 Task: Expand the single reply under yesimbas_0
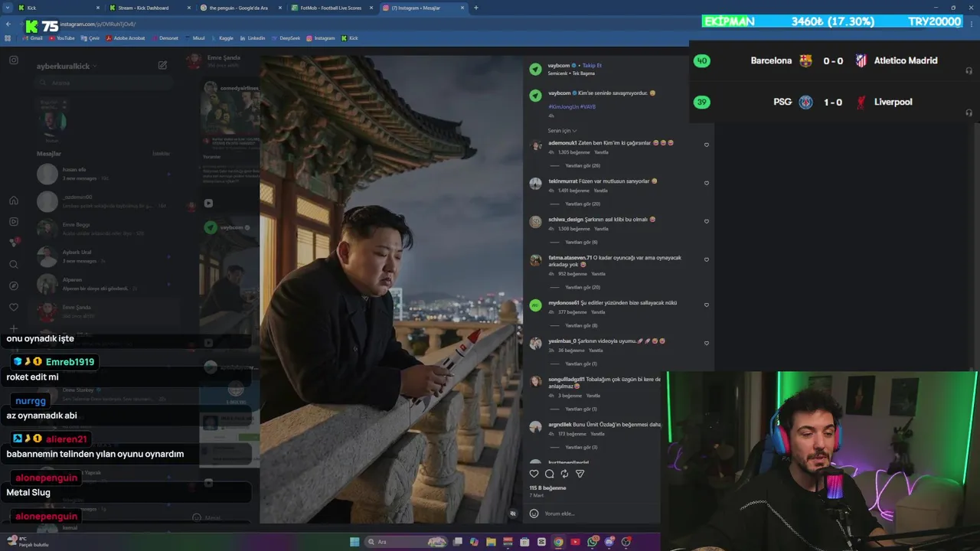click(x=581, y=364)
